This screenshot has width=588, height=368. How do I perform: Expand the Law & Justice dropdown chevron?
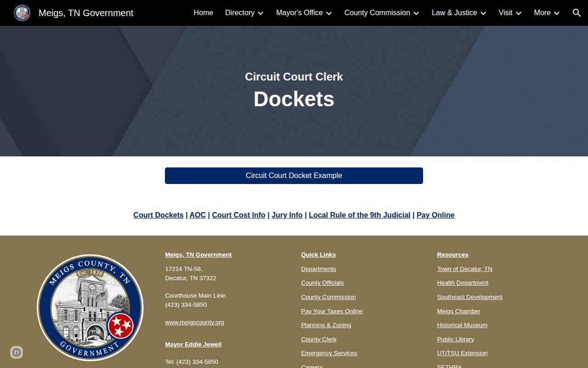483,13
